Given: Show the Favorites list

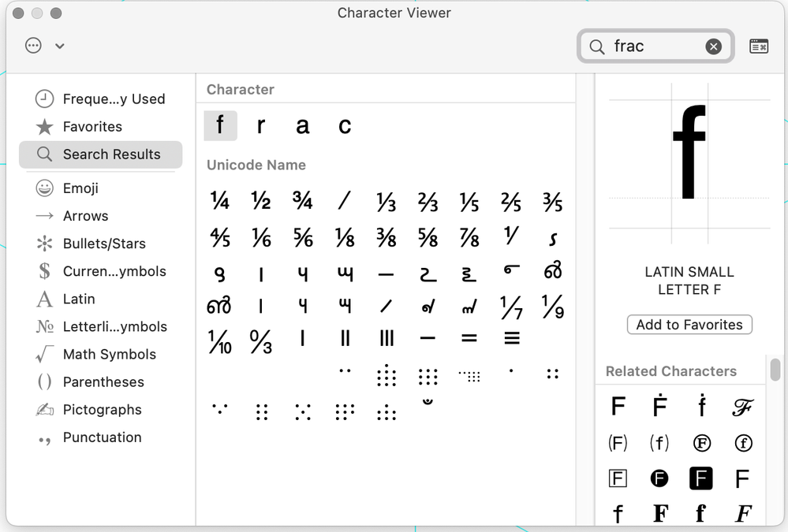Looking at the screenshot, I should click(92, 127).
